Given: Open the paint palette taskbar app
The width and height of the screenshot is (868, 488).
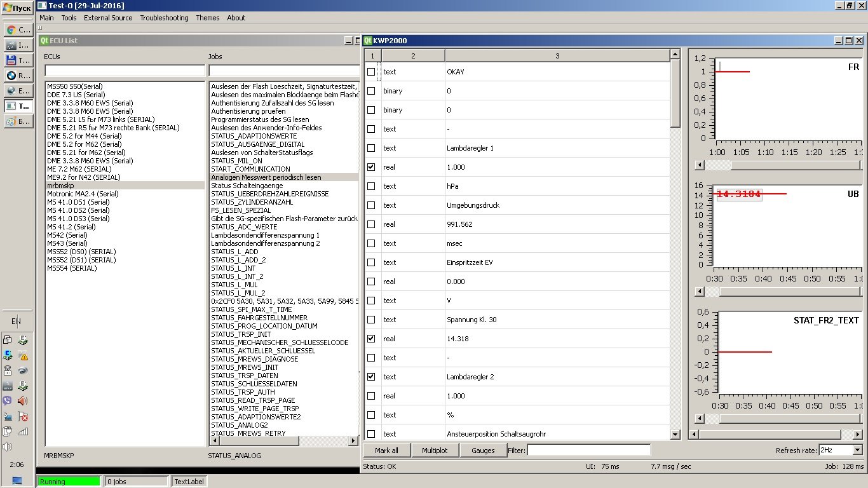Looking at the screenshot, I should point(17,121).
